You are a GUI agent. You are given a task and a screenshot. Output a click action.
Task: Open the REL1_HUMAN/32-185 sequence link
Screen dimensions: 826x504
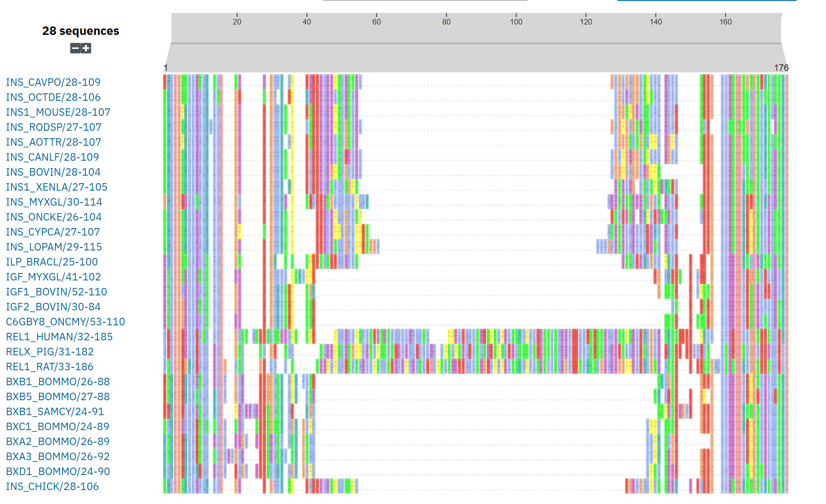[59, 337]
